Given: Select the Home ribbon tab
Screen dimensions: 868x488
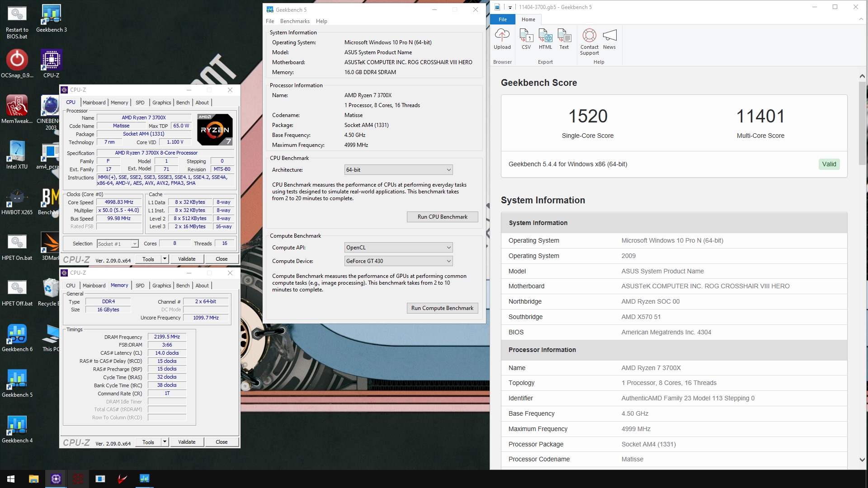Looking at the screenshot, I should [528, 19].
